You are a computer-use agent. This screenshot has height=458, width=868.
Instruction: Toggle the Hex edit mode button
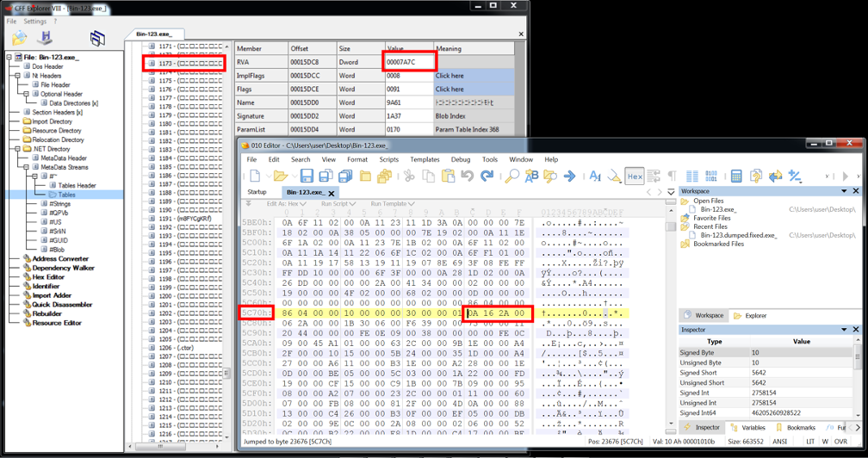(635, 176)
